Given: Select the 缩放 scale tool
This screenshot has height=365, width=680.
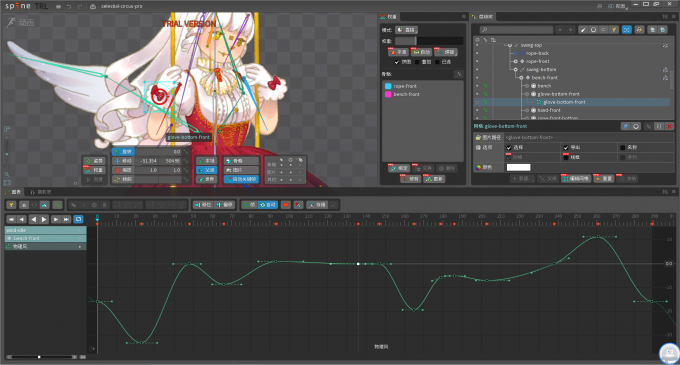Looking at the screenshot, I should coord(123,170).
